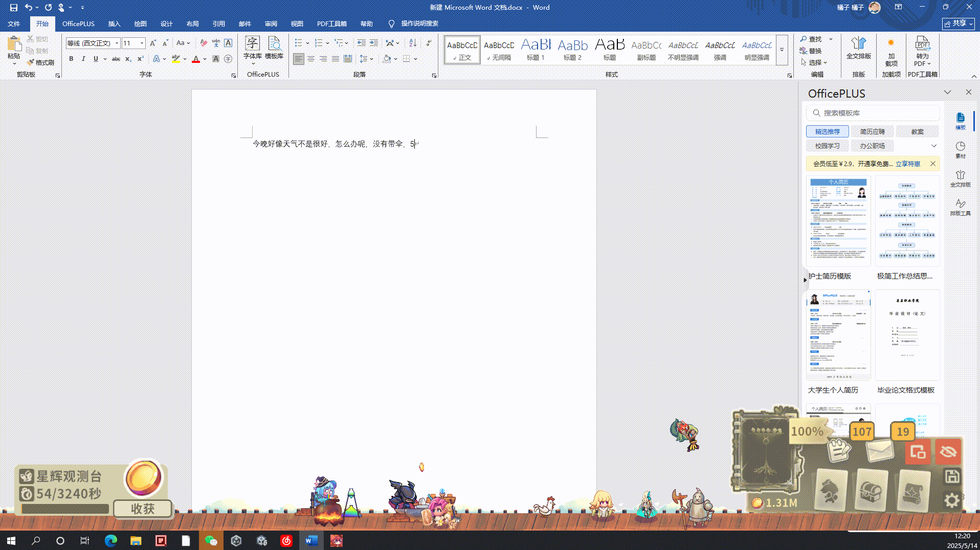The height and width of the screenshot is (550, 980).
Task: Click the 立享特惠 membership link
Action: [907, 164]
